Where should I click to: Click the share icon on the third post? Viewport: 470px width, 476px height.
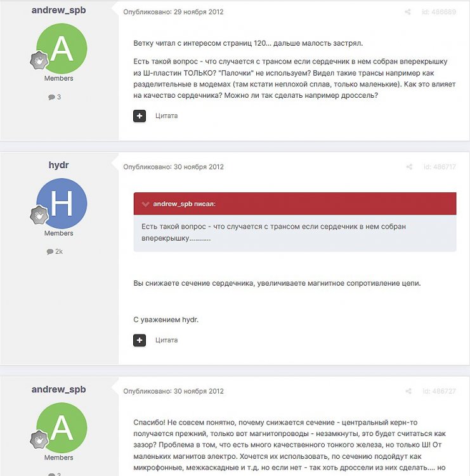(x=408, y=391)
